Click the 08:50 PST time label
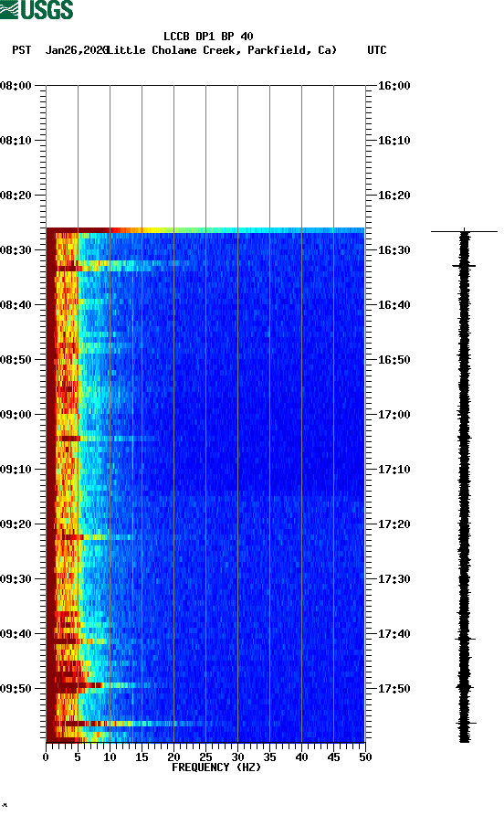 (x=16, y=360)
